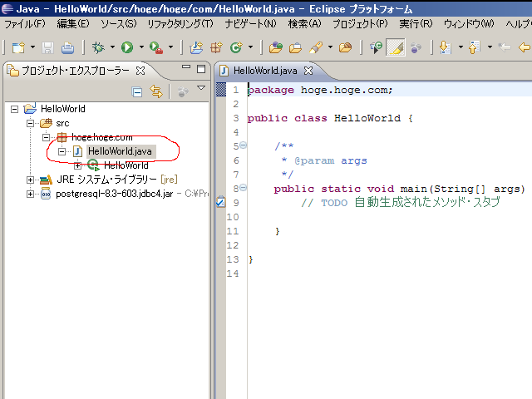Minimize the Project Explorer panel

pyautogui.click(x=186, y=67)
